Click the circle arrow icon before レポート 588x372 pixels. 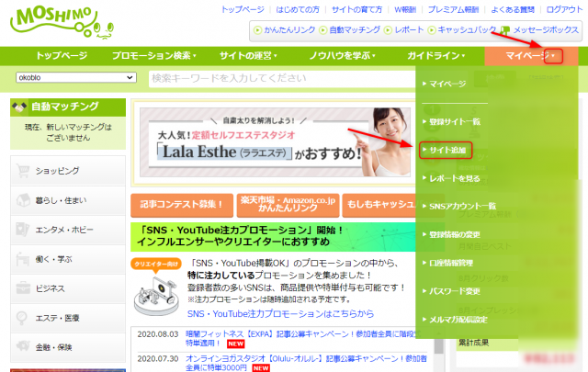(388, 30)
